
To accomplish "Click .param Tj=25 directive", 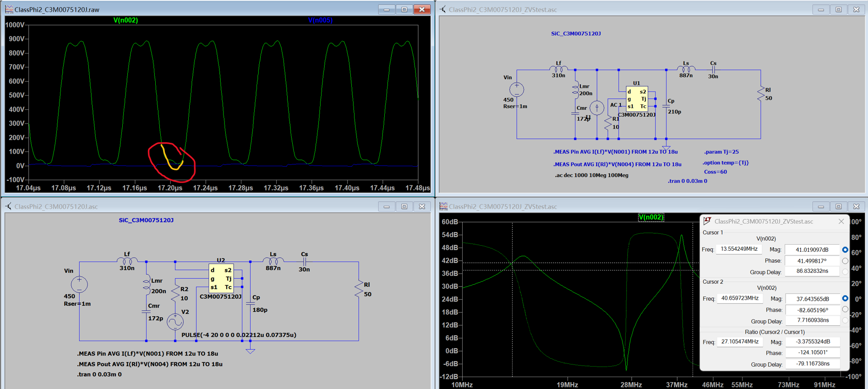I will point(721,152).
